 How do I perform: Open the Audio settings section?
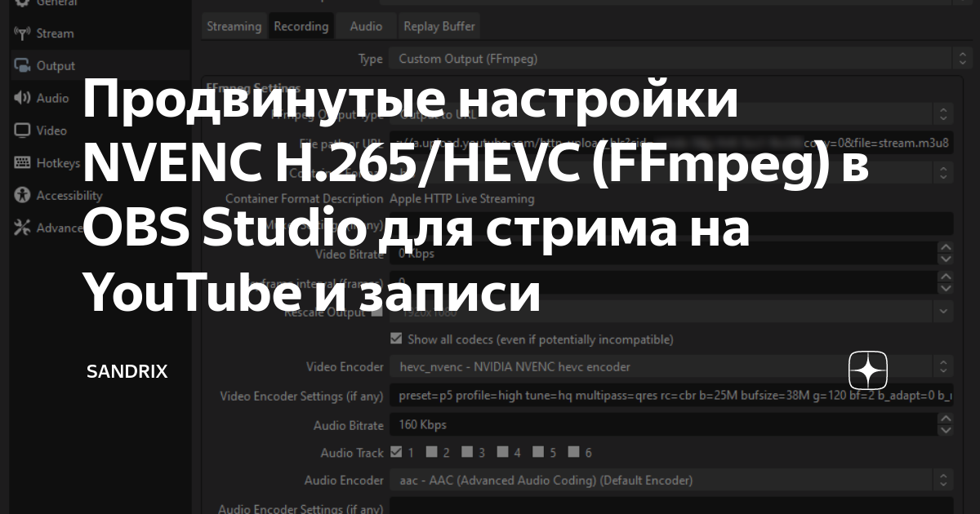(x=49, y=98)
